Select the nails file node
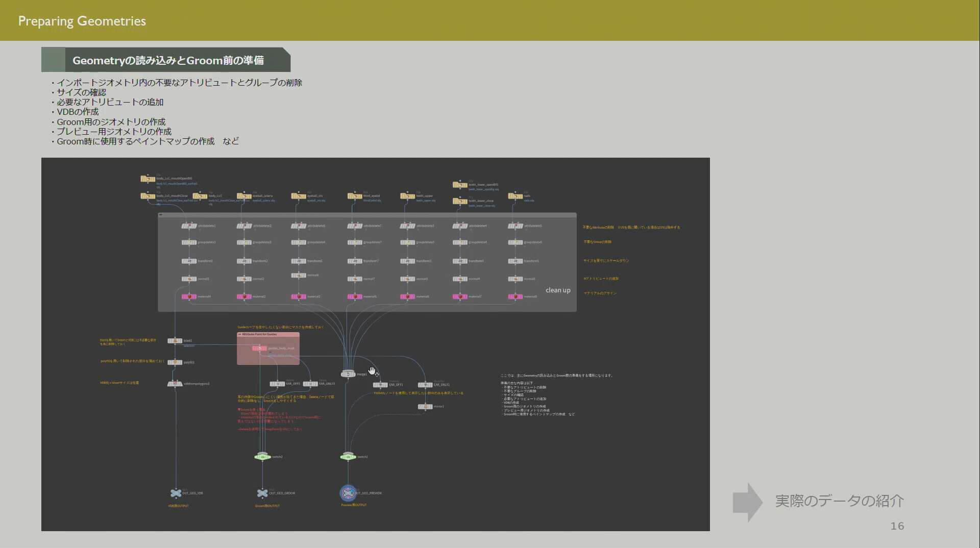Image resolution: width=980 pixels, height=548 pixels. pos(515,196)
